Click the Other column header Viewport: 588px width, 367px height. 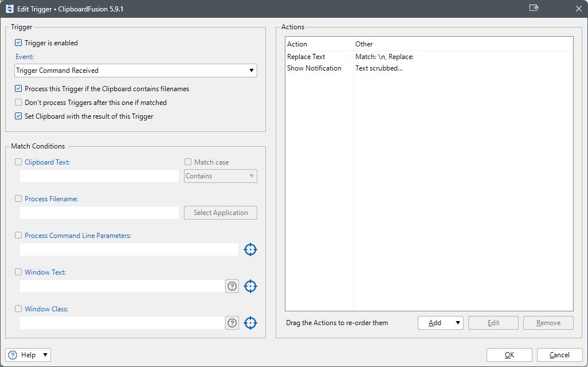point(463,44)
